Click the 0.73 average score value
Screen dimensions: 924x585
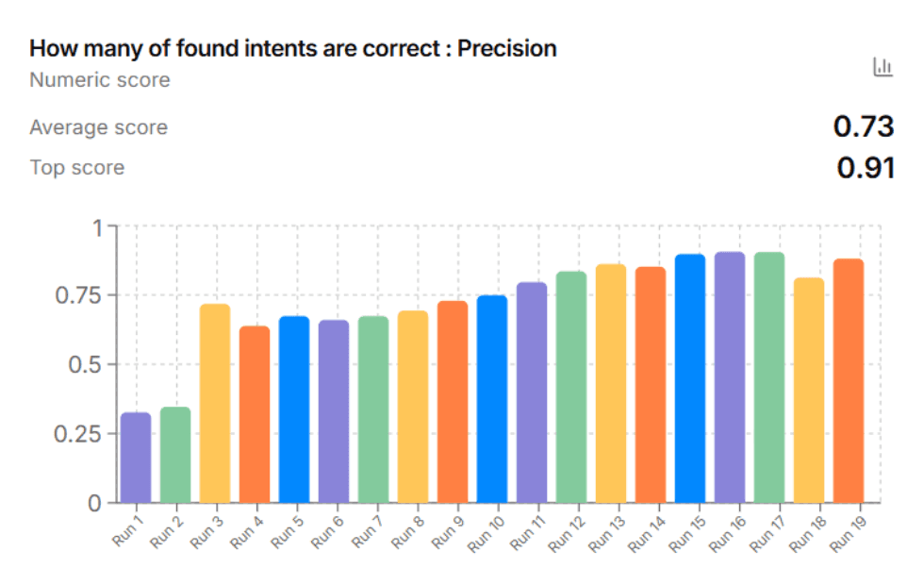[x=864, y=127]
